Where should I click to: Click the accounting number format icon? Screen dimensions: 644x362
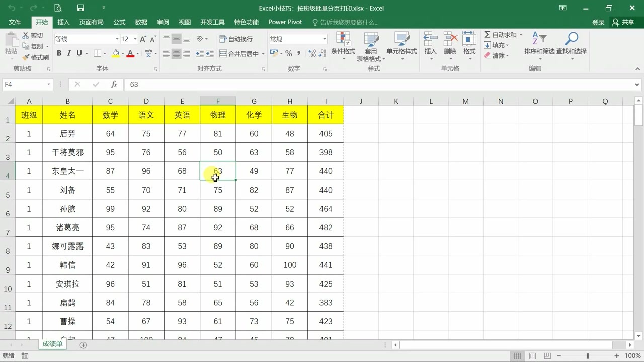click(273, 53)
